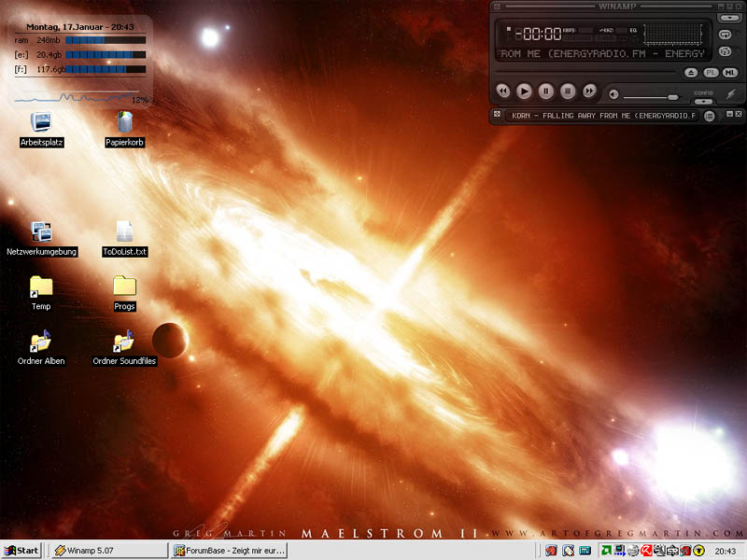Toggle the Winamp playlist with PL button
This screenshot has width=747, height=560.
coord(711,73)
